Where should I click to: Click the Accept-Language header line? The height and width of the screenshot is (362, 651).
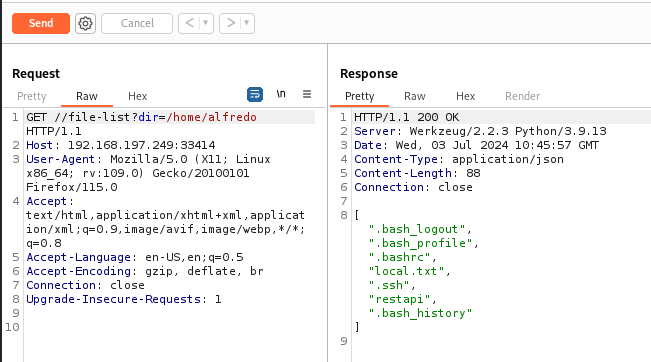pos(135,257)
